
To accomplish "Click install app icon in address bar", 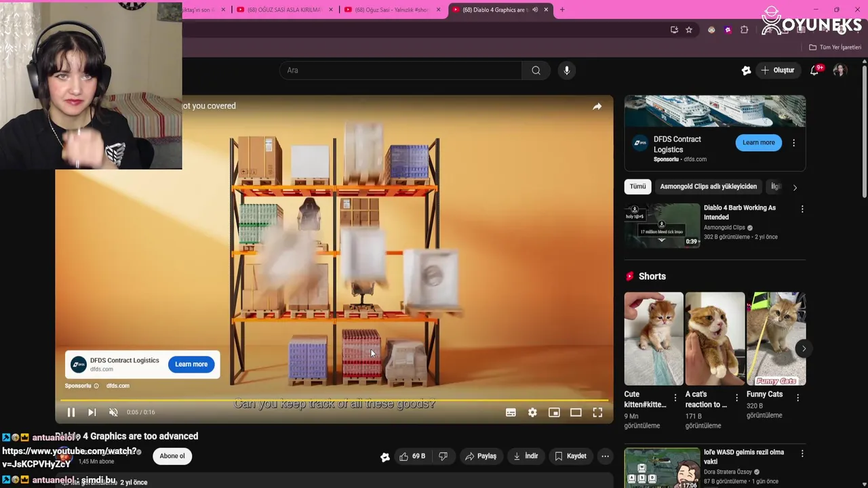I will [674, 30].
